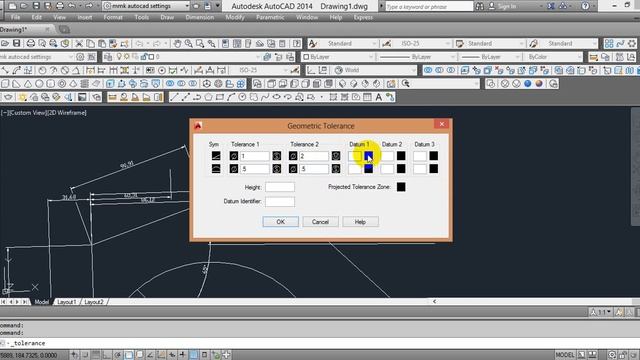
Task: Click the Datum Identifier input field
Action: pyautogui.click(x=280, y=202)
